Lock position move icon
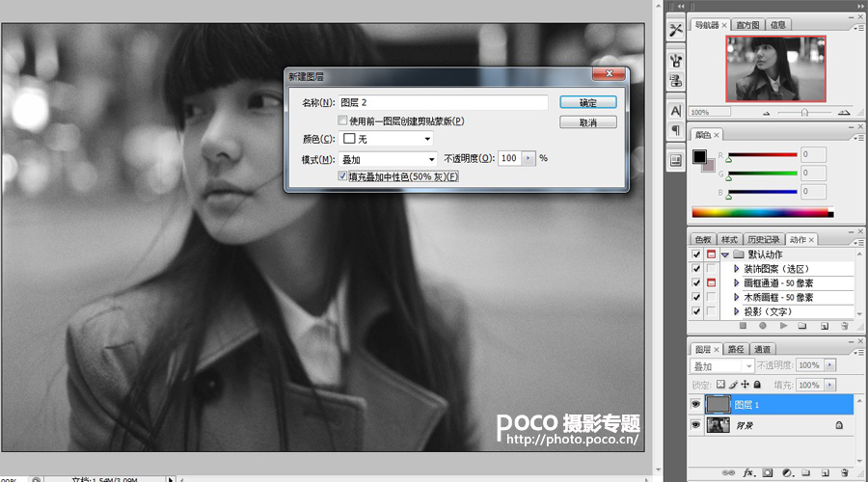The height and width of the screenshot is (482, 868). pos(746,384)
